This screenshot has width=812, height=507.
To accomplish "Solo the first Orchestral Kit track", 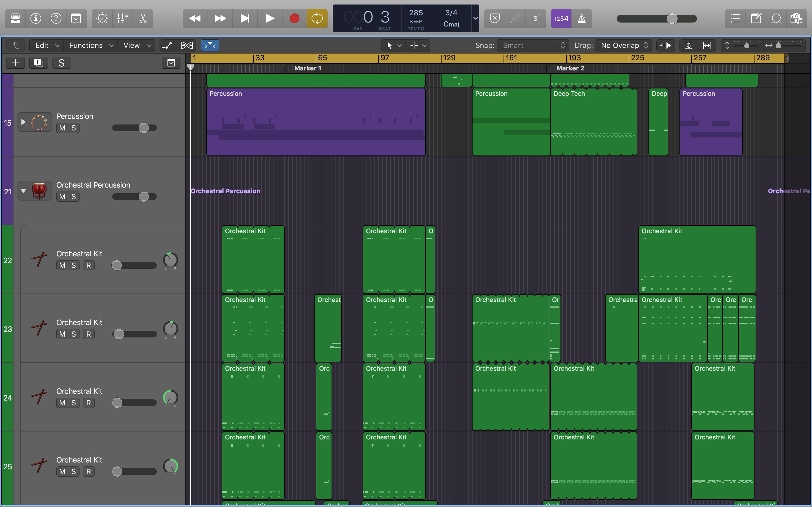I will point(74,265).
